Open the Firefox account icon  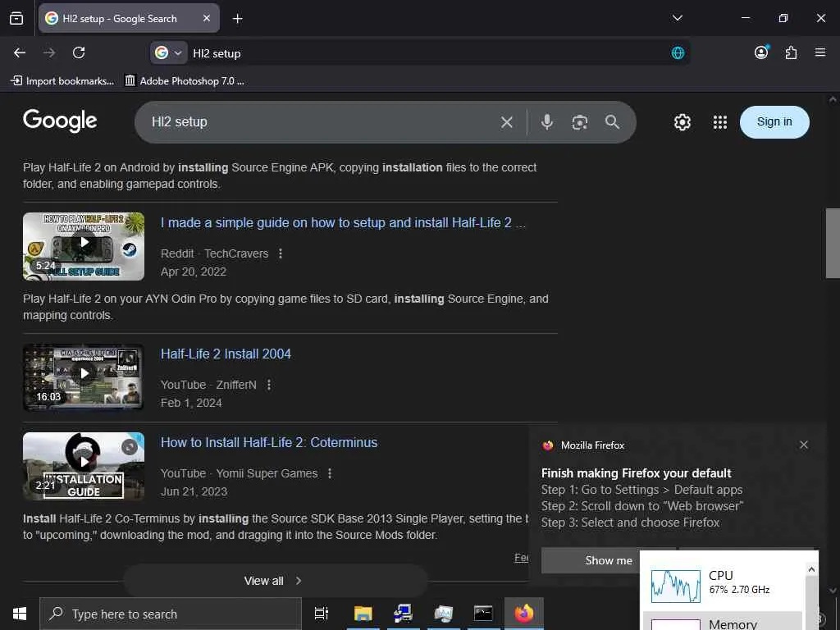(761, 52)
